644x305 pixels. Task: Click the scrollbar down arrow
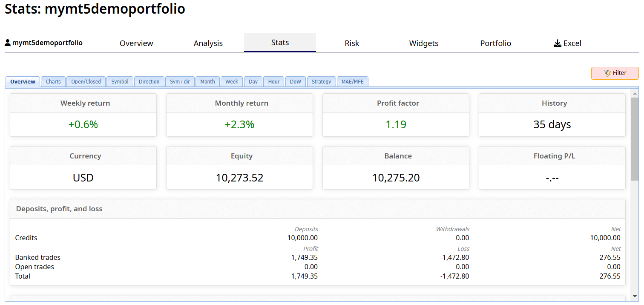click(635, 296)
